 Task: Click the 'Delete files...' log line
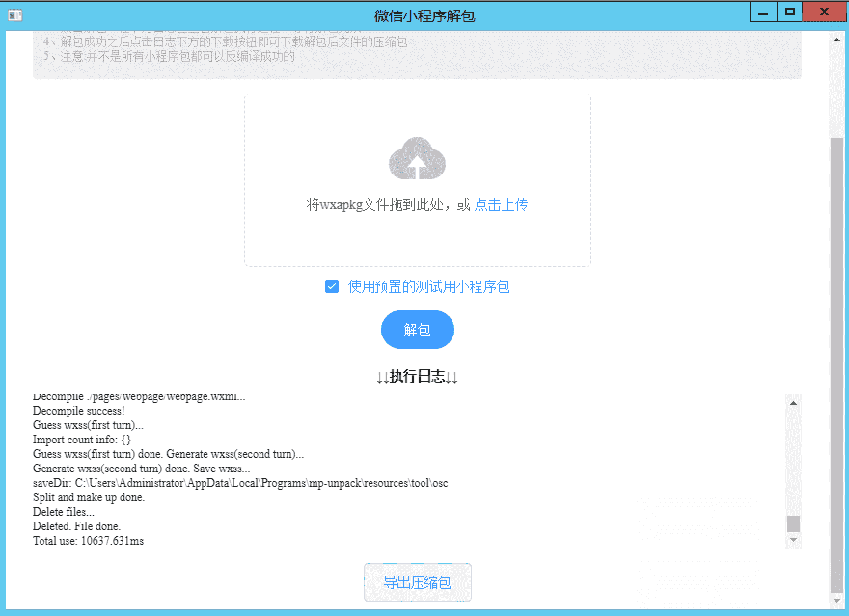[x=64, y=512]
